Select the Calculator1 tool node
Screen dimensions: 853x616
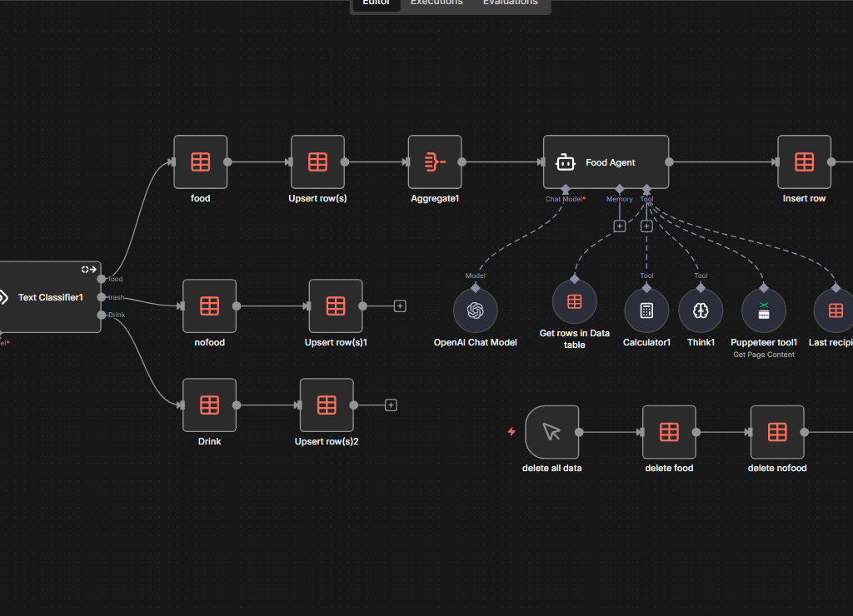[646, 310]
